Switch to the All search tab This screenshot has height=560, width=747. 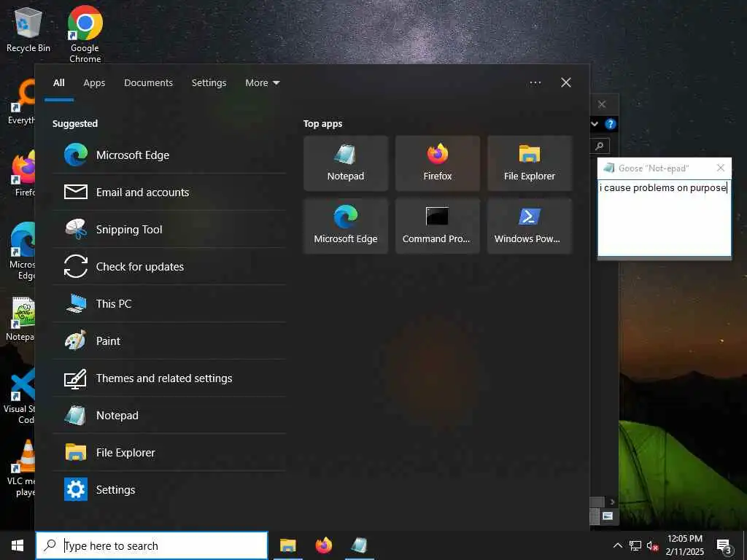point(59,83)
